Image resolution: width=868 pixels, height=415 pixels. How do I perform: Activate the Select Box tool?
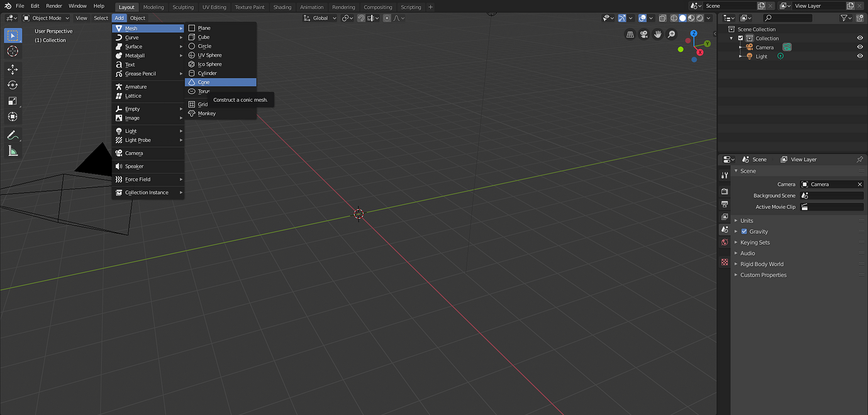coord(13,35)
